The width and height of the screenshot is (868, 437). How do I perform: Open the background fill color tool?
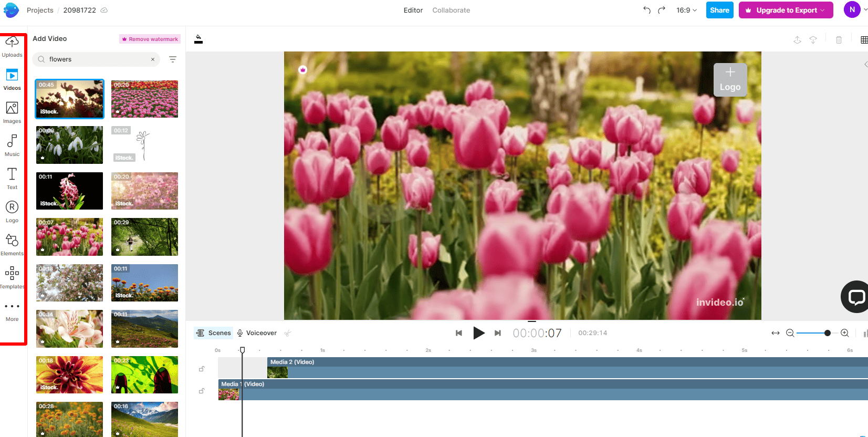click(198, 39)
